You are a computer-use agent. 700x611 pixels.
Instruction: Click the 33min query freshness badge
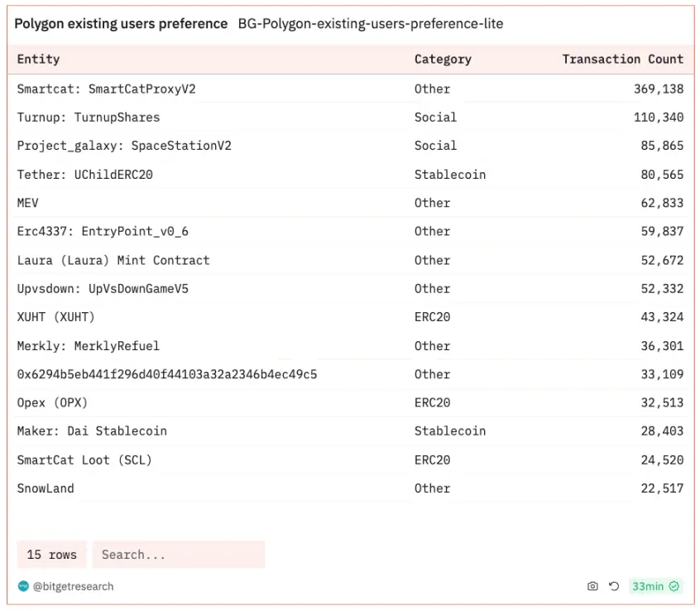647,586
